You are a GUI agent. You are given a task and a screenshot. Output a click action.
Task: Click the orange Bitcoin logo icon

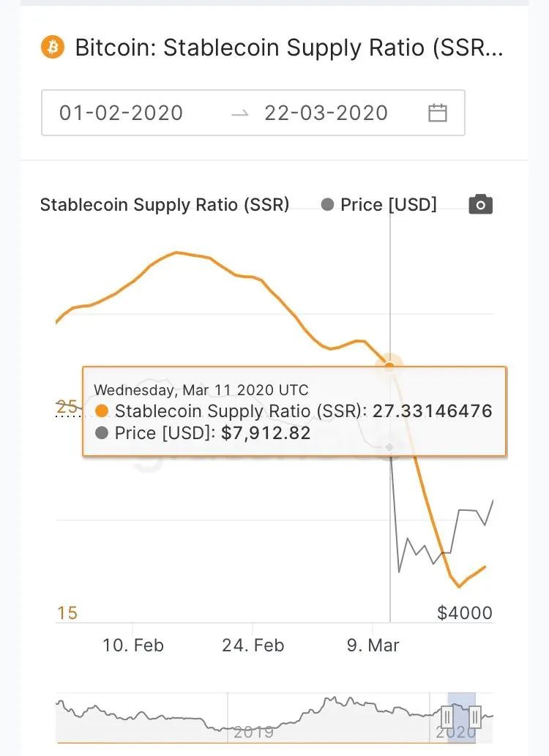(x=53, y=48)
